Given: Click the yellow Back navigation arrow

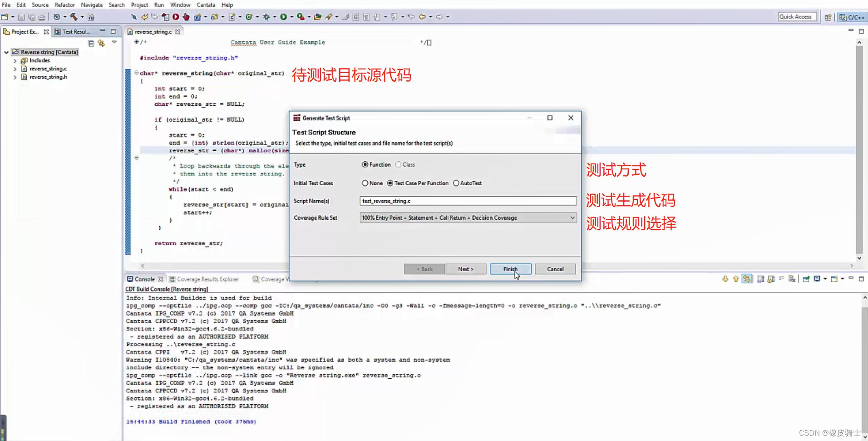Looking at the screenshot, I should [x=422, y=17].
